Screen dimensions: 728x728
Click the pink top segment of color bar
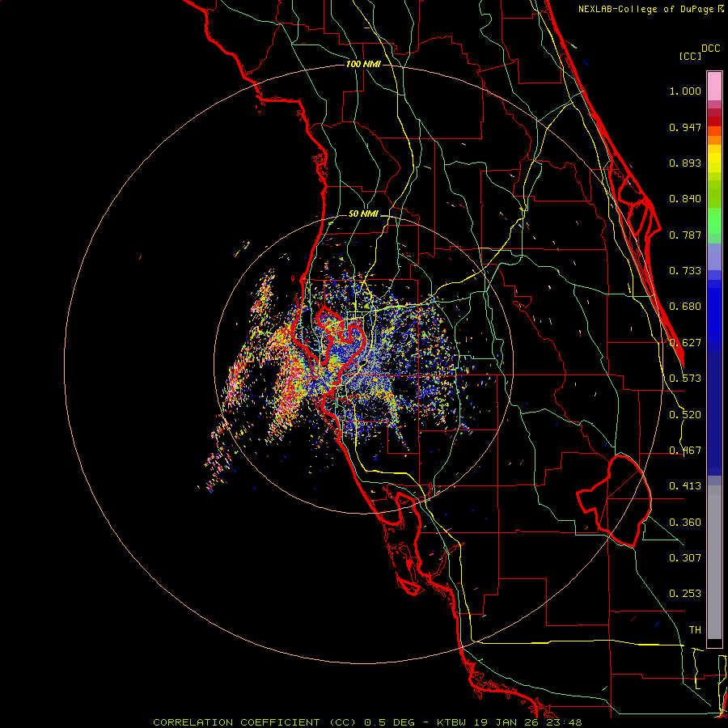pos(714,87)
